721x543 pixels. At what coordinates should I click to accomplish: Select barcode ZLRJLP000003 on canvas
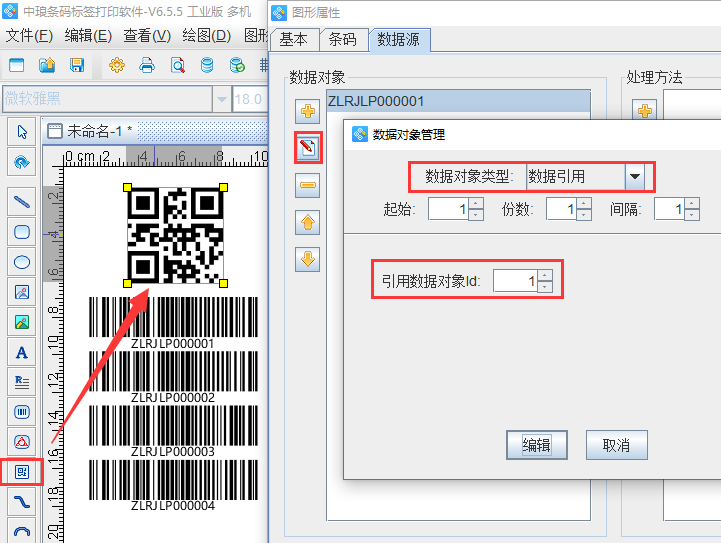click(173, 431)
